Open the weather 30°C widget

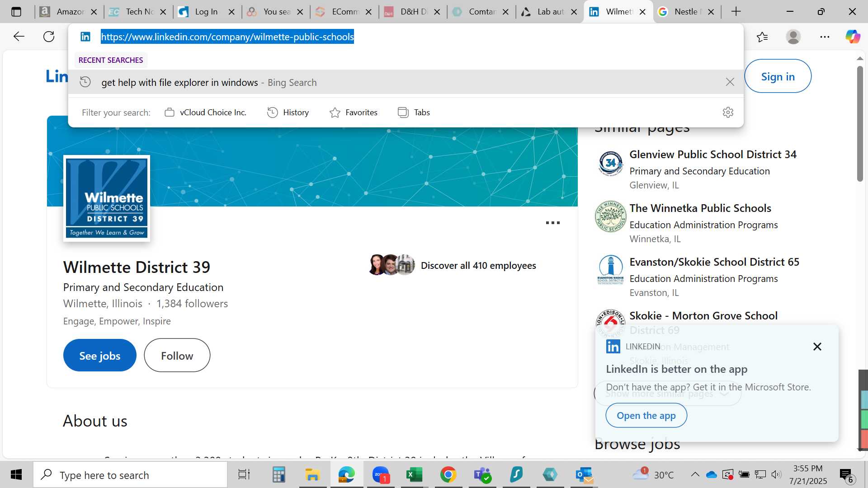tap(653, 474)
